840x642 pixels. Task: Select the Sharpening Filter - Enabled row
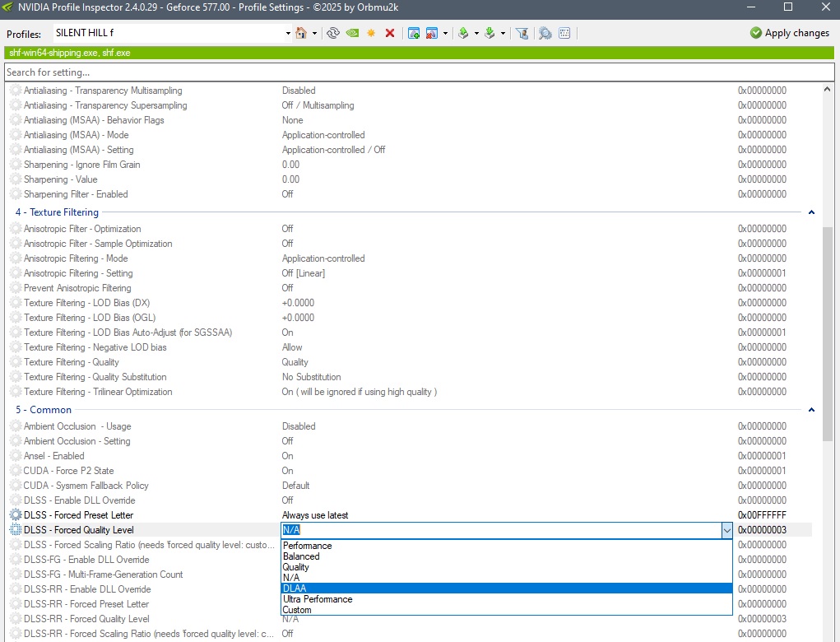[x=411, y=194]
